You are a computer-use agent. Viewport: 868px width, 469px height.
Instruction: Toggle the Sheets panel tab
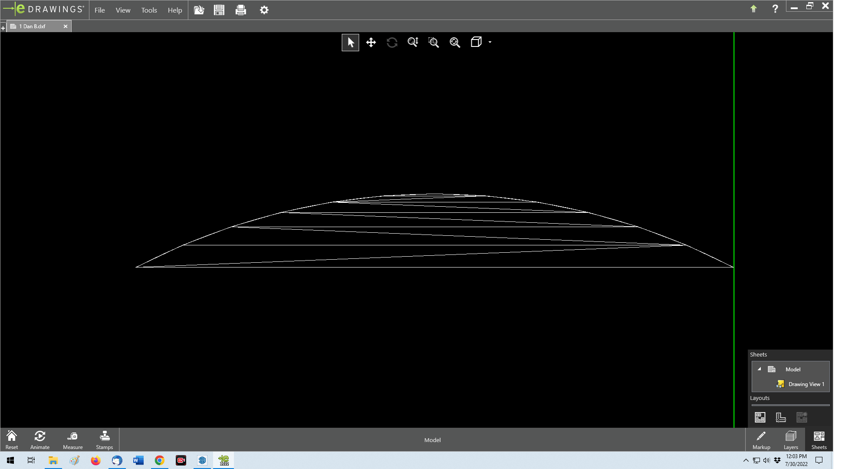819,440
